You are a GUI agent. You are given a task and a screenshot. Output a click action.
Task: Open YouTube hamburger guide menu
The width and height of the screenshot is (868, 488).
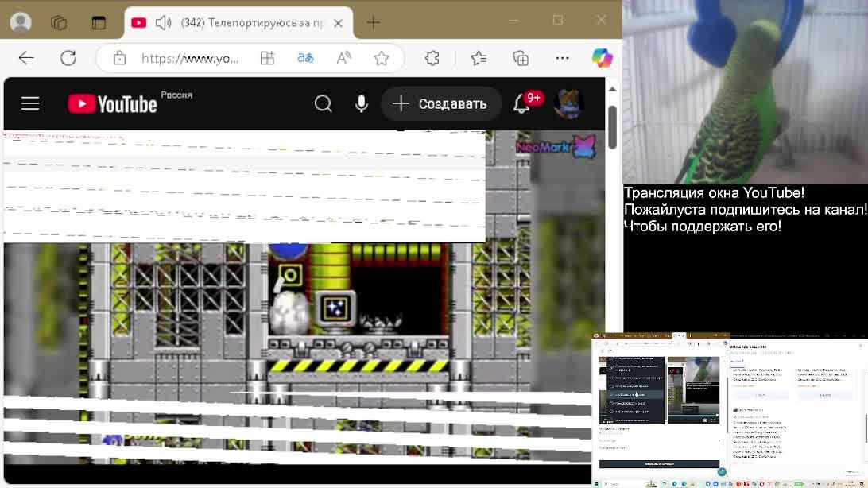30,103
